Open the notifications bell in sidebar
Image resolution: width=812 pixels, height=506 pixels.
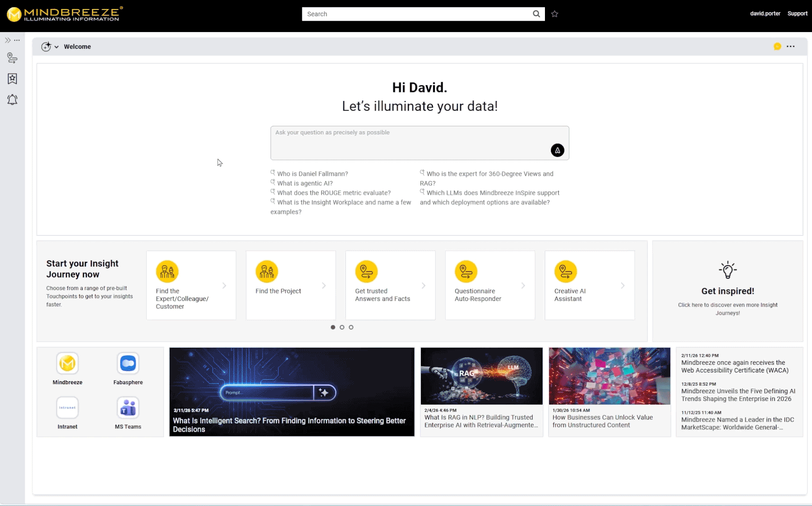coord(12,100)
